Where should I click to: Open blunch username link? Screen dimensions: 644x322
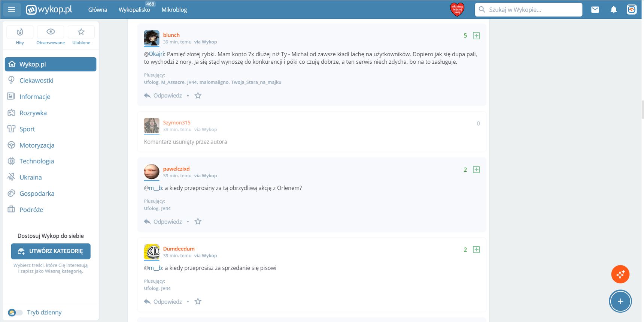click(x=171, y=35)
